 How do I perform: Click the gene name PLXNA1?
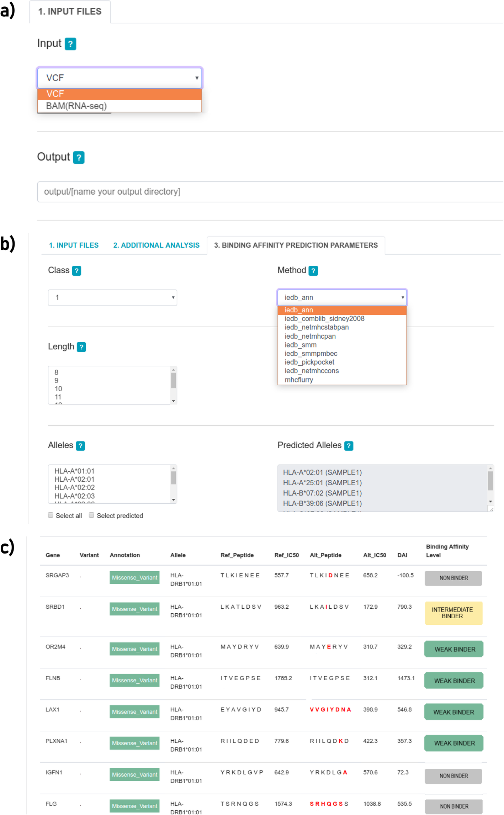(57, 741)
